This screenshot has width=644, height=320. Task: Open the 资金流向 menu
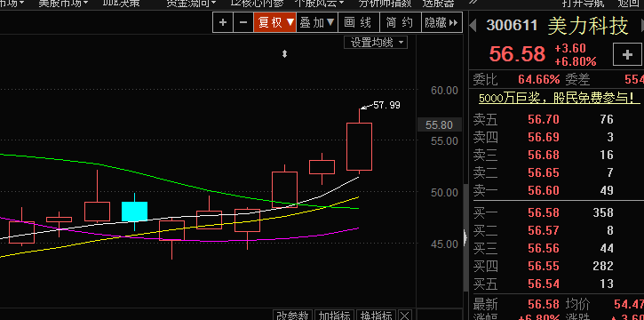click(191, 4)
